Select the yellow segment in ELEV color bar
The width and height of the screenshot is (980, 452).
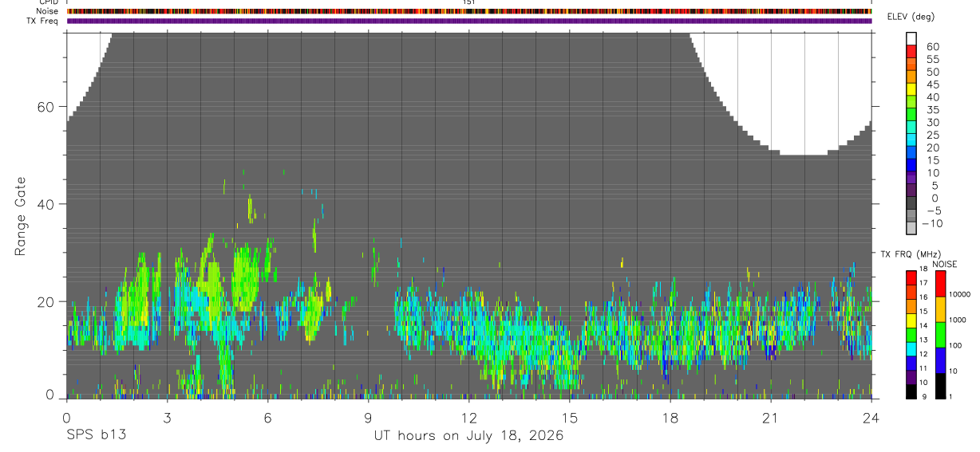[x=911, y=89]
